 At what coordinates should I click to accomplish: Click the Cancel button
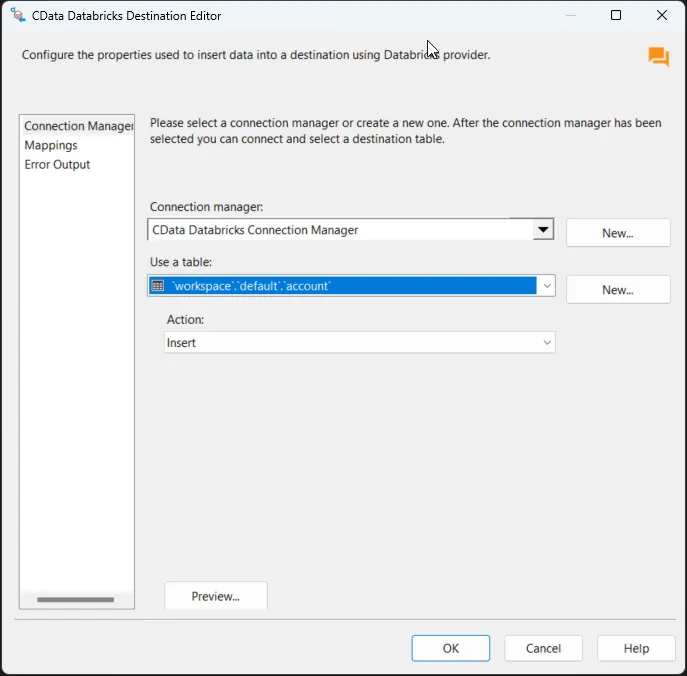(543, 648)
